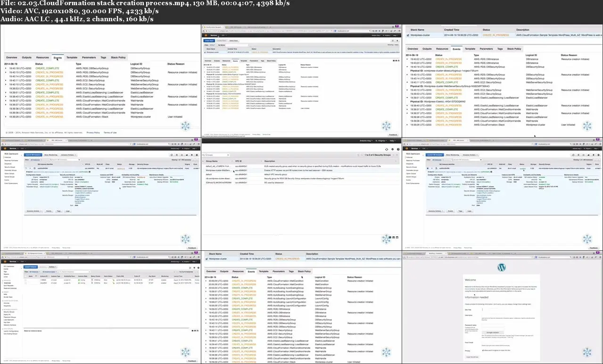Expand 20:00:29 WaitCondition event in eighth frame
This screenshot has width=603, height=364.
coord(206,281)
